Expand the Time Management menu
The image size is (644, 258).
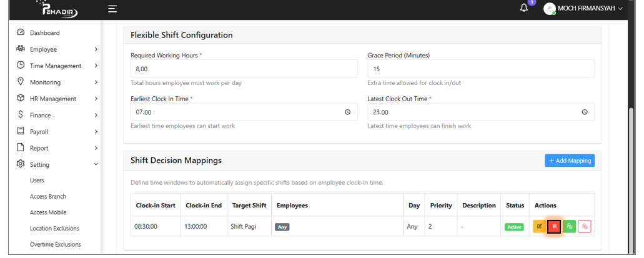(x=56, y=66)
